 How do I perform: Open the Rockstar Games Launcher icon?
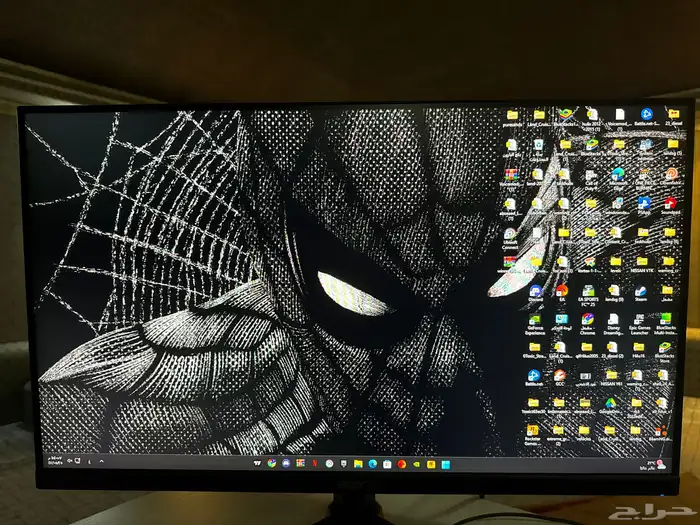(535, 430)
